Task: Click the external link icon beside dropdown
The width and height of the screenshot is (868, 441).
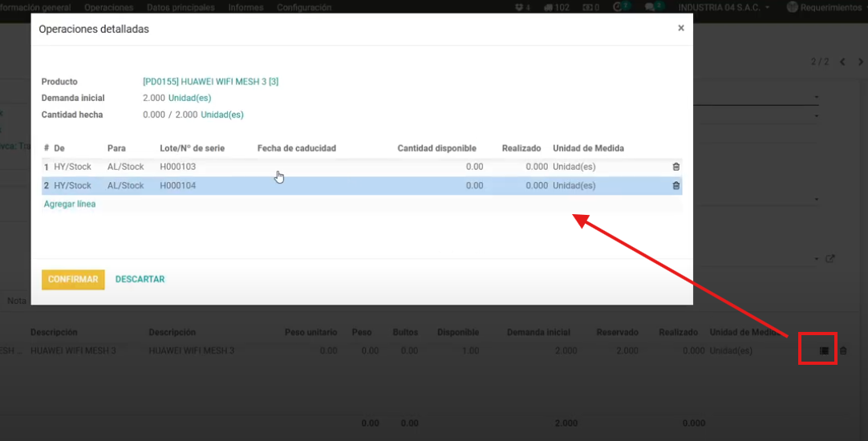Action: coord(830,259)
